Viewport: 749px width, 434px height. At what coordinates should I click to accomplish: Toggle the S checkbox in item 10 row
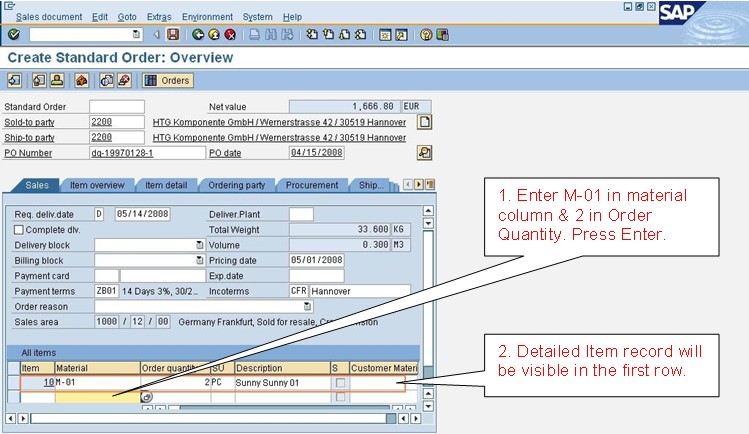click(340, 383)
